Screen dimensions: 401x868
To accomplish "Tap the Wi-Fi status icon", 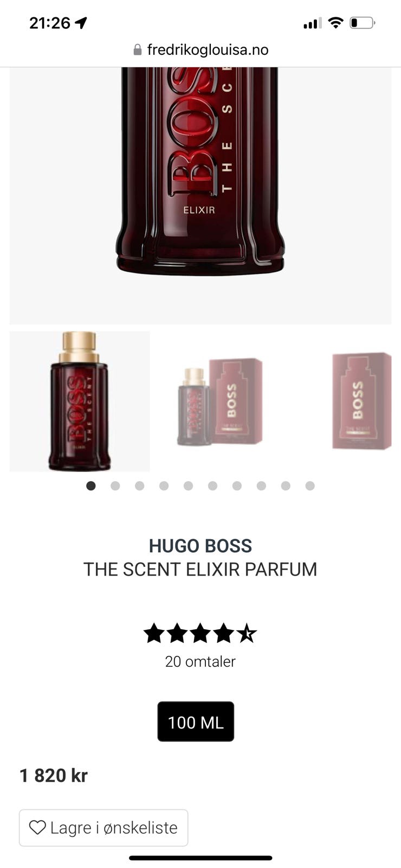I will tap(336, 23).
